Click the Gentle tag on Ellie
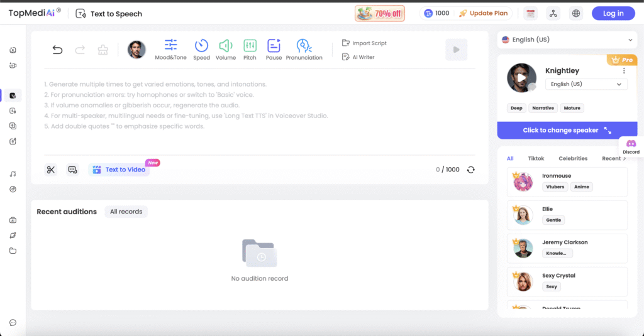This screenshot has width=644, height=336. click(x=553, y=220)
